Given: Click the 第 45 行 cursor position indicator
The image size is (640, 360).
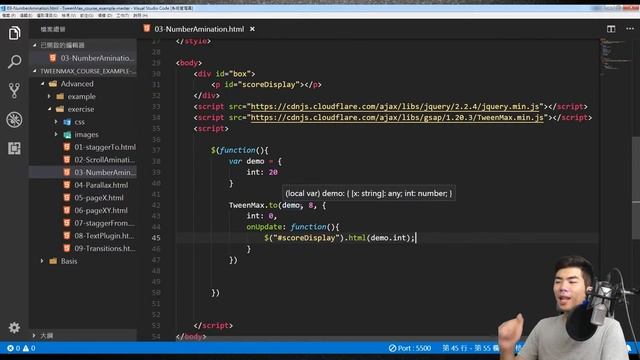Looking at the screenshot, I should point(470,348).
